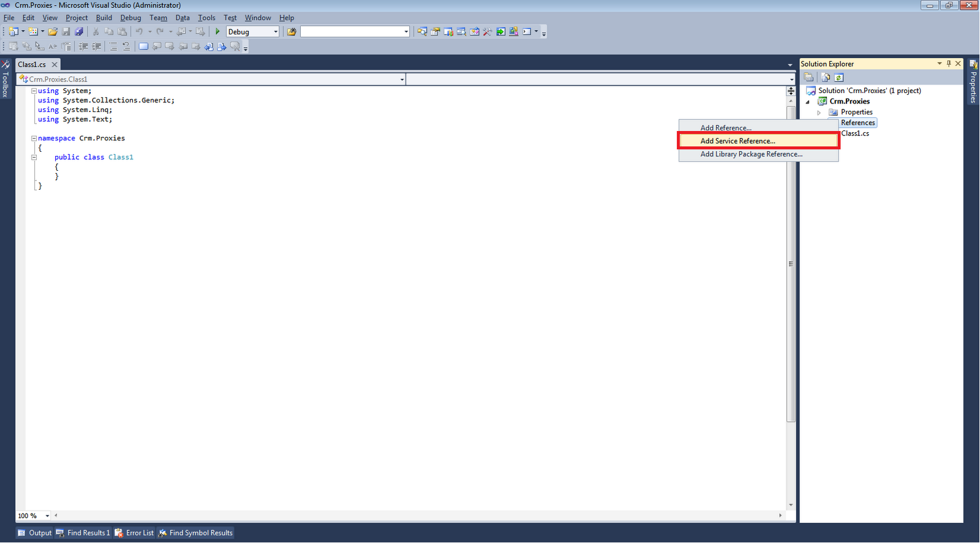The height and width of the screenshot is (543, 980).
Task: Click the Copy toolbar icon
Action: pyautogui.click(x=109, y=32)
